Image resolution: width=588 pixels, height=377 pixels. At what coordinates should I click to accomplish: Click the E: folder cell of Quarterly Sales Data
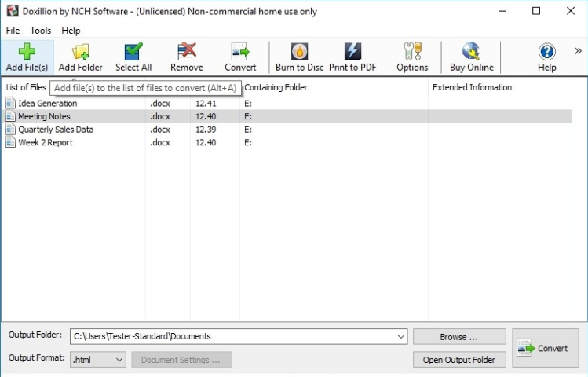point(248,130)
